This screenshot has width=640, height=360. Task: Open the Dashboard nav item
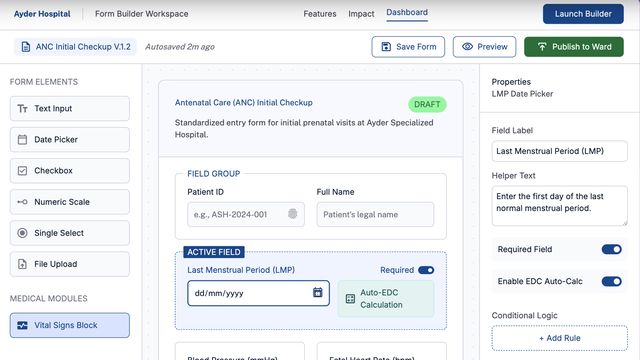407,13
